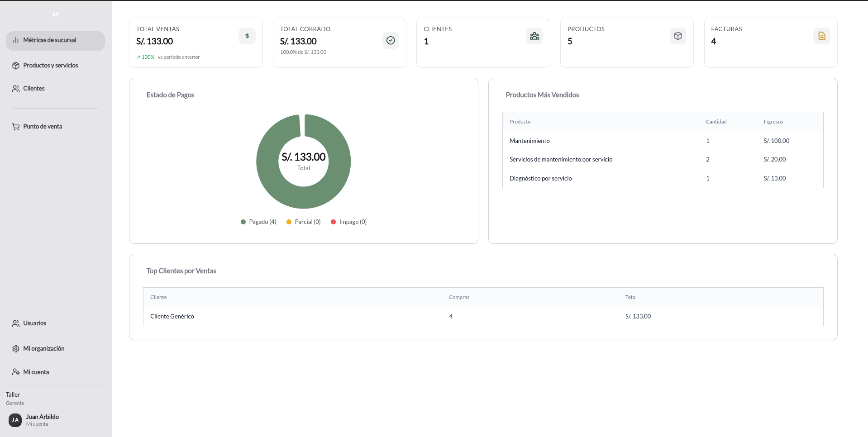868x437 pixels.
Task: Toggle the Impago (0) legend item
Action: (x=348, y=222)
